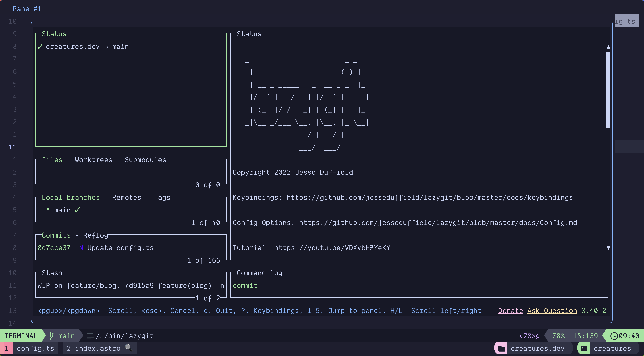Click the Status panel scrollbar thumb
The width and height of the screenshot is (644, 356).
click(x=608, y=90)
